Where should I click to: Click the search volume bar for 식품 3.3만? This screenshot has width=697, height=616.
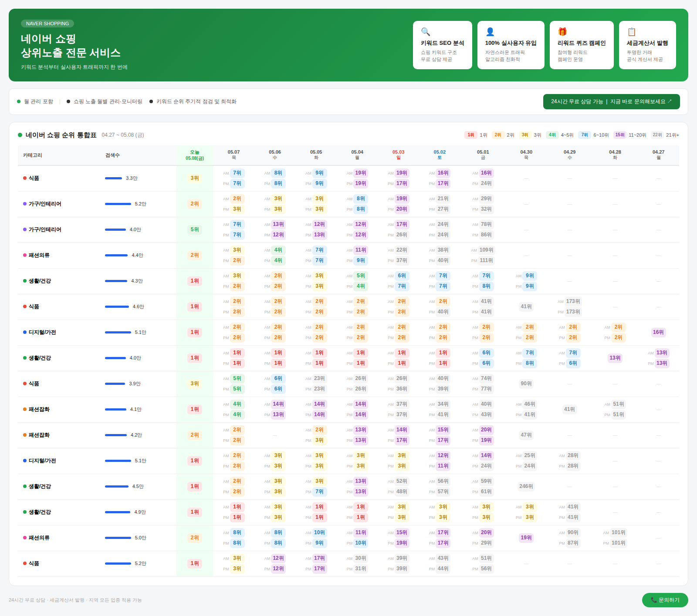113,178
